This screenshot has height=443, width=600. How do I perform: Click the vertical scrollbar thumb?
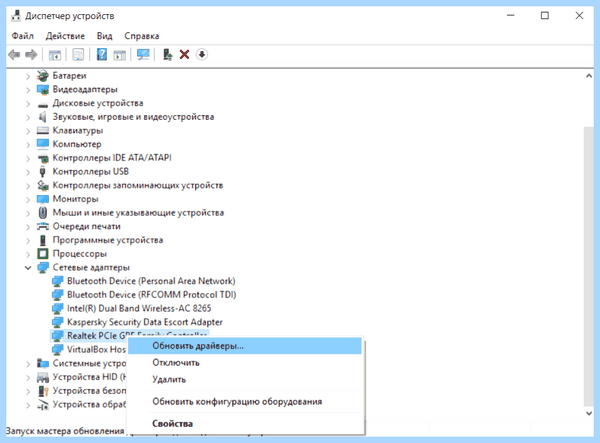[x=589, y=266]
